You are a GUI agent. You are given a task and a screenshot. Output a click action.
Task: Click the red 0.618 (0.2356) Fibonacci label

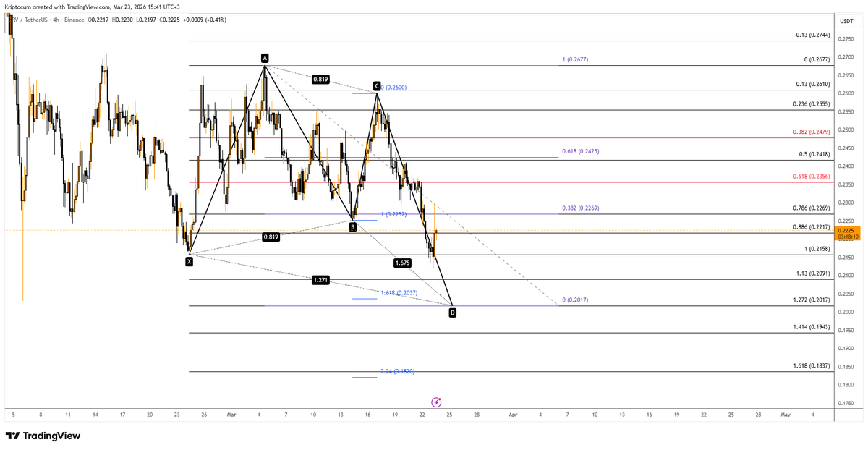point(812,177)
